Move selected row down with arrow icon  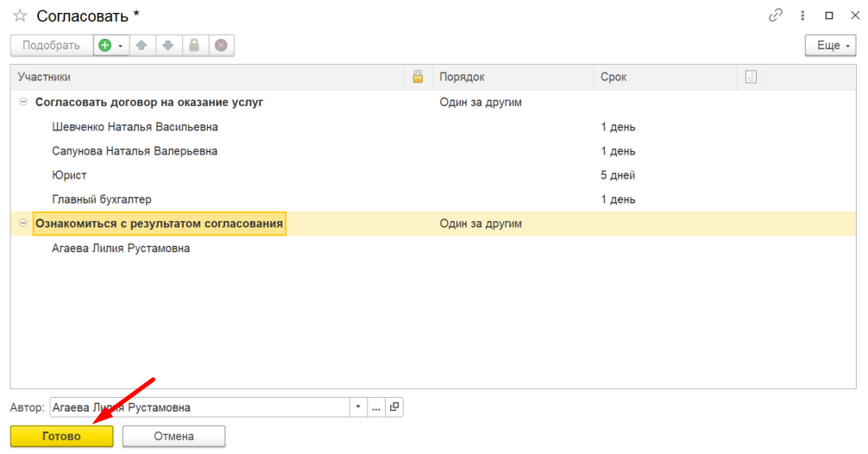coord(168,46)
